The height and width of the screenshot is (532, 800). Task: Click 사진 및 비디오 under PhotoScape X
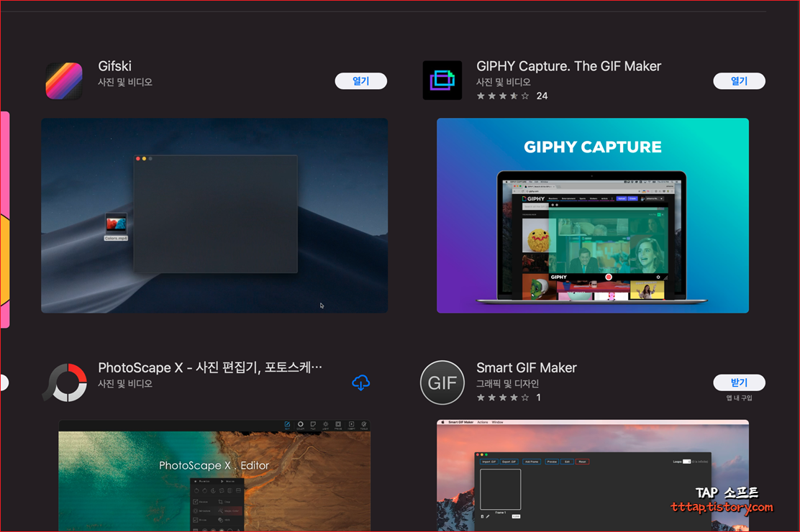[125, 384]
